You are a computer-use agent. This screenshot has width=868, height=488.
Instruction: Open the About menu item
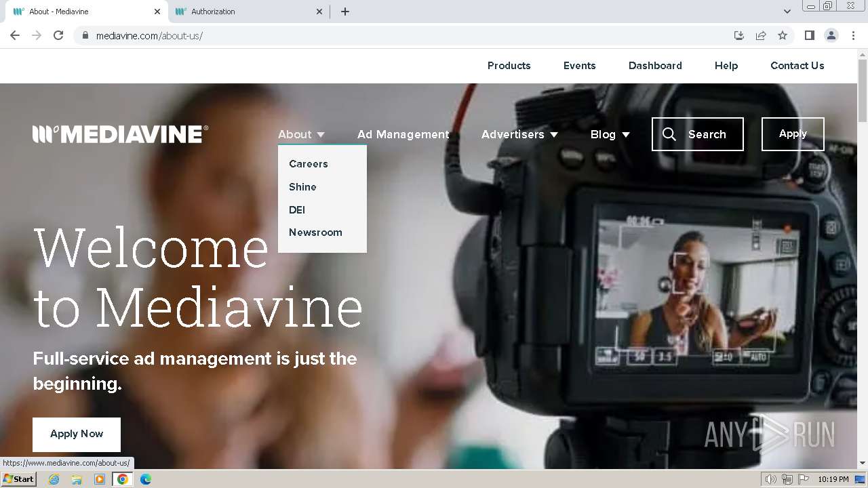[295, 134]
